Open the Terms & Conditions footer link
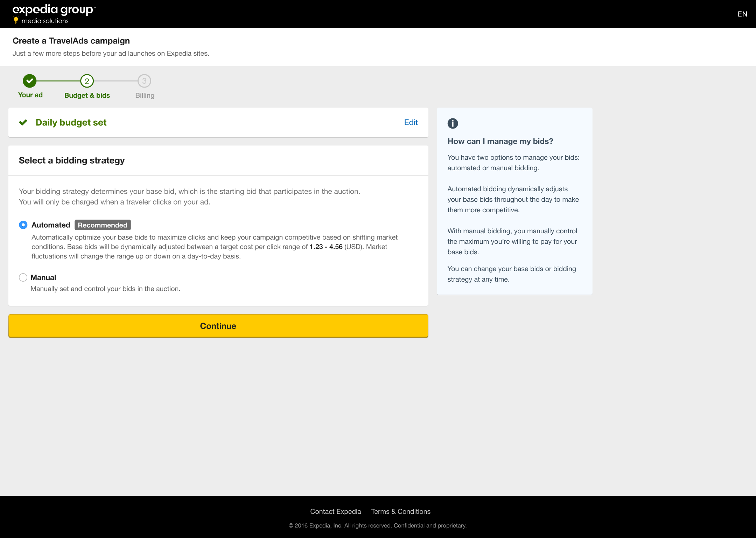The height and width of the screenshot is (538, 756). [x=401, y=511]
